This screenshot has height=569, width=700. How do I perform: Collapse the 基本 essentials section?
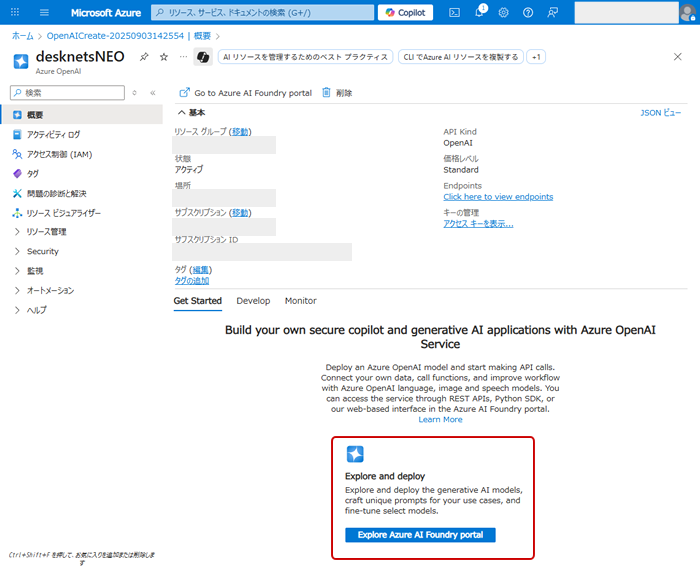(192, 112)
